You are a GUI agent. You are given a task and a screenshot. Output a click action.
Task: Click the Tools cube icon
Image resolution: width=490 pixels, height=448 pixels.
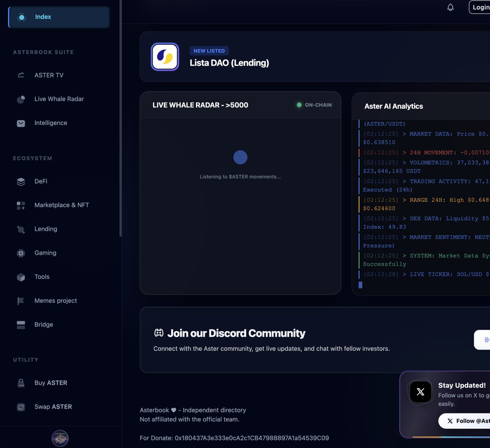point(21,277)
